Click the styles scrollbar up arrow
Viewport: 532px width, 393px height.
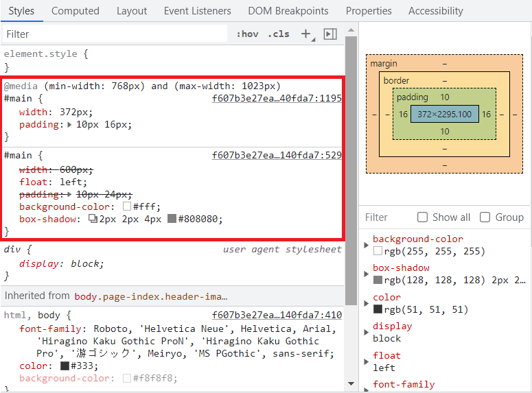coord(351,30)
